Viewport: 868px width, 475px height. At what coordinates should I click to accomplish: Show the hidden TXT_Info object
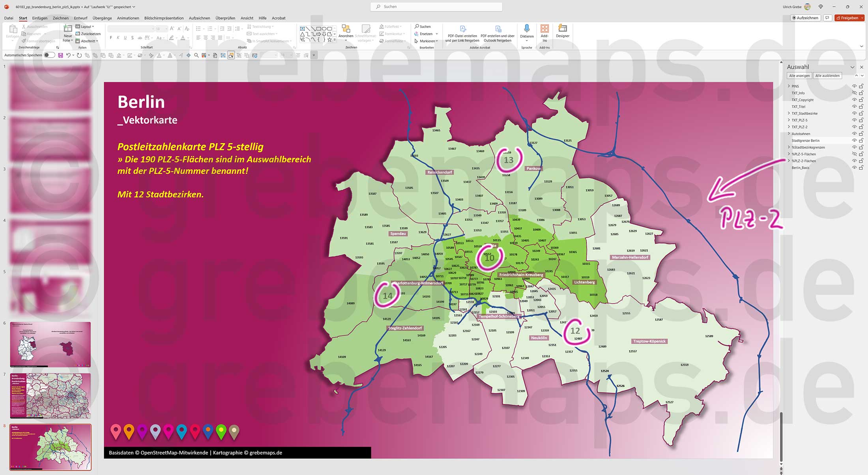(x=854, y=93)
